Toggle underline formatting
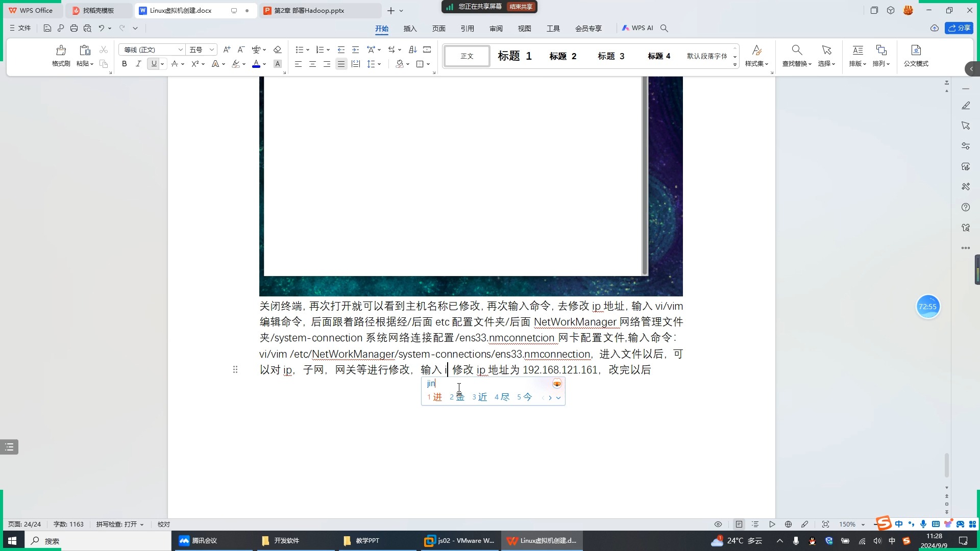The image size is (980, 551). pos(154,64)
